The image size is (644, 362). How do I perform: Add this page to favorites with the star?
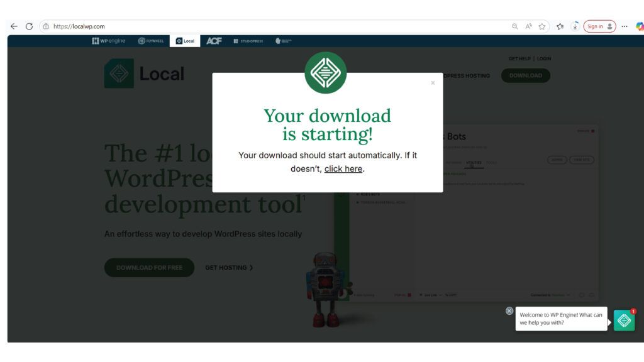(x=542, y=26)
